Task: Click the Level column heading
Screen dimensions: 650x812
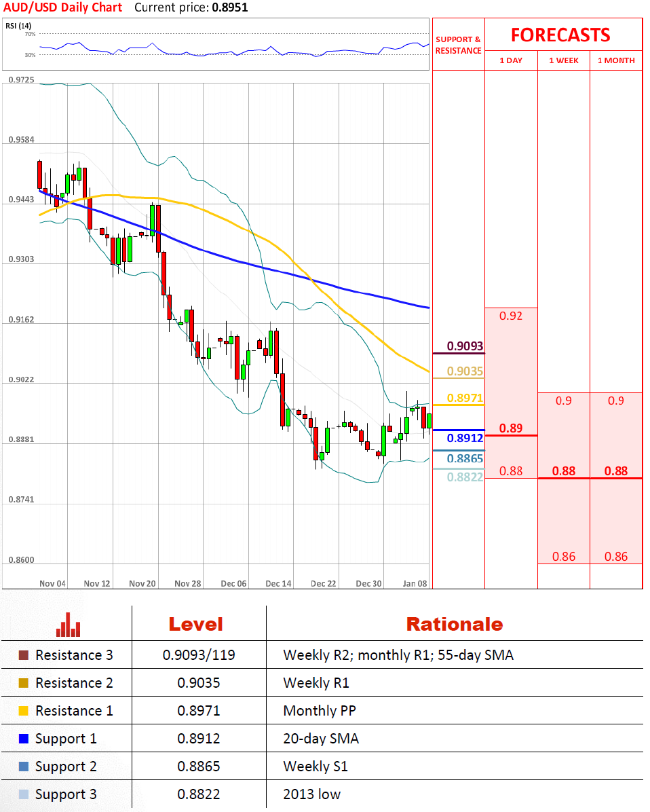Action: pyautogui.click(x=195, y=625)
